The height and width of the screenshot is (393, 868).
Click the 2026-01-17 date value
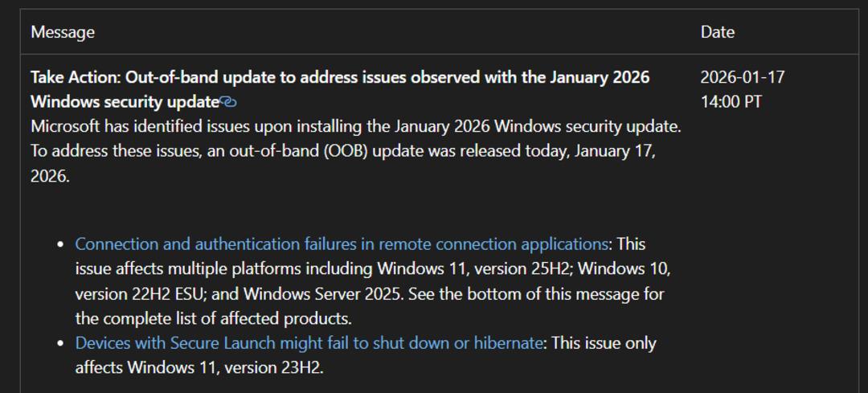742,77
